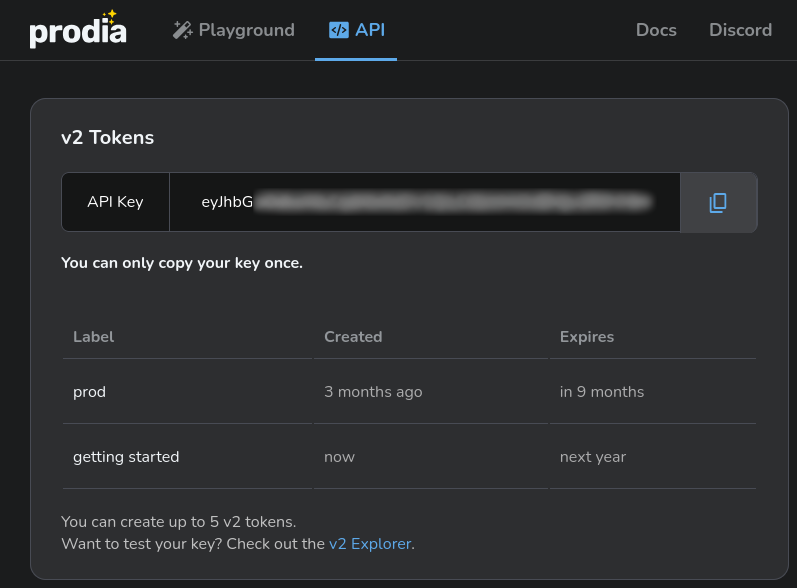Select the Expires column header
Image resolution: width=797 pixels, height=588 pixels.
(587, 336)
